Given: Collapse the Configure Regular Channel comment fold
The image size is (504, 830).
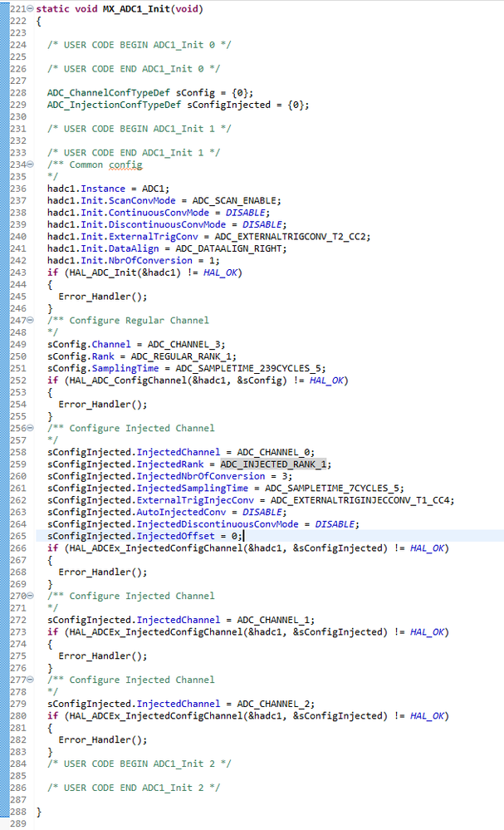Looking at the screenshot, I should tap(30, 320).
